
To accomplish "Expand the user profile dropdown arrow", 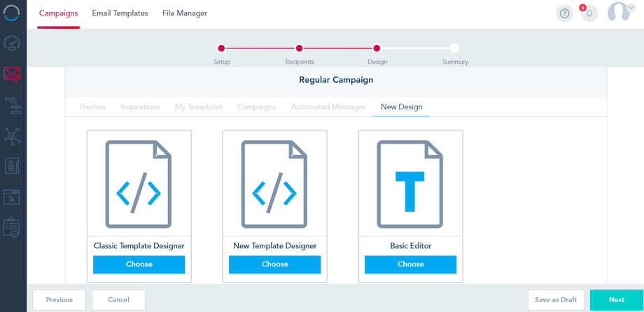I will (631, 8).
